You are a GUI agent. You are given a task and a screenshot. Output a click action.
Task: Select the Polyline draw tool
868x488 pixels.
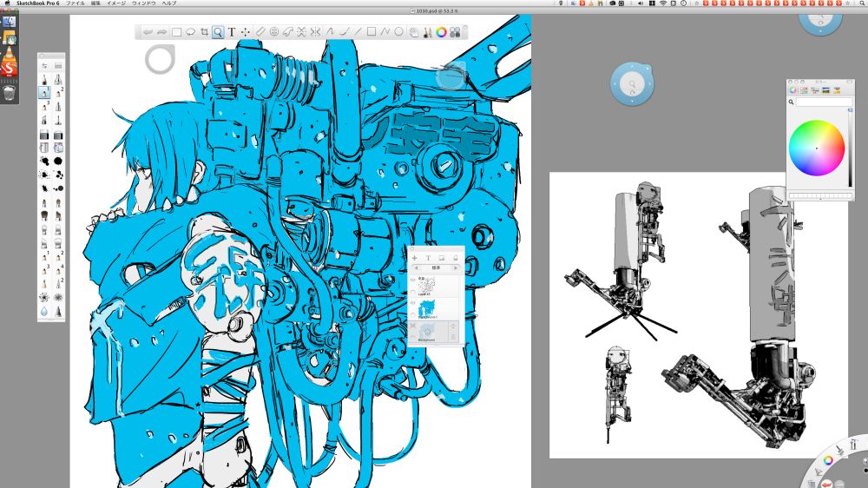[385, 32]
